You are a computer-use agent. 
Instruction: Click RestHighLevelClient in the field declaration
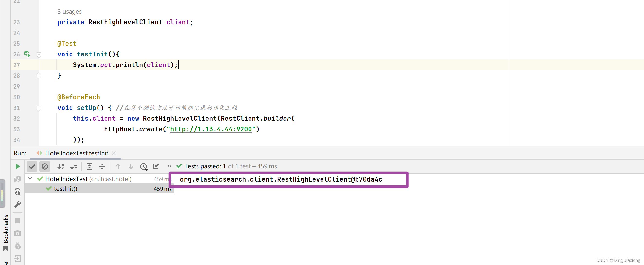(x=125, y=22)
